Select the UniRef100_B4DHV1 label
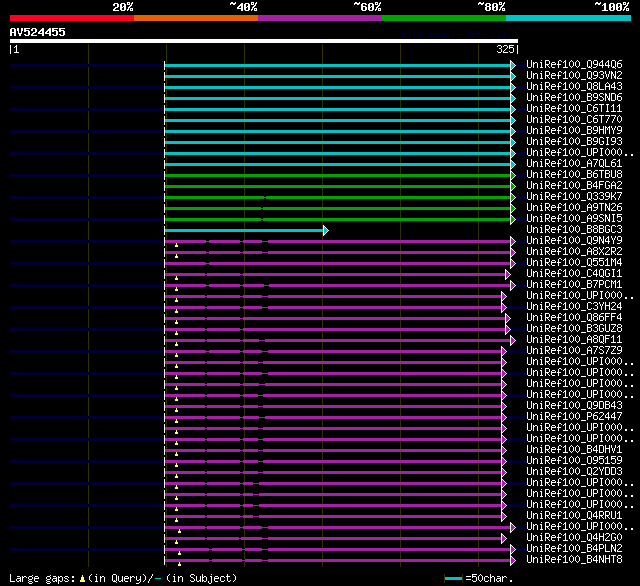Viewport: 640px width, 586px height. coord(574,449)
